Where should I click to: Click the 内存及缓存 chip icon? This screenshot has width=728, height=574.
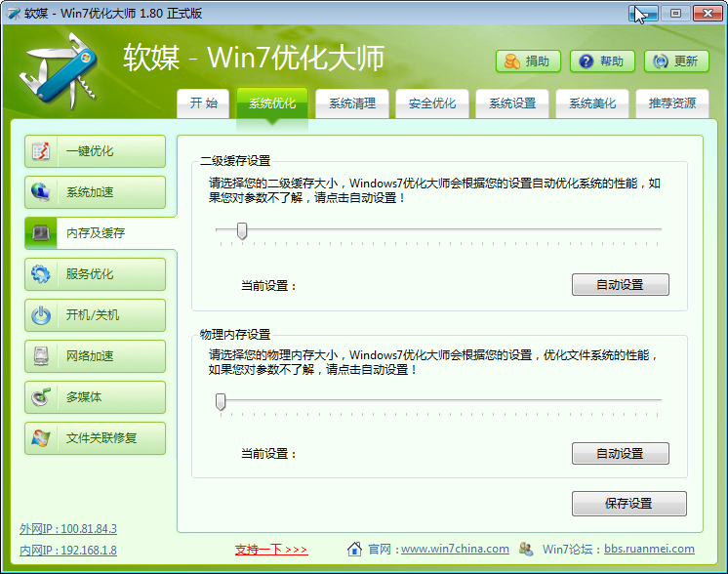point(41,232)
